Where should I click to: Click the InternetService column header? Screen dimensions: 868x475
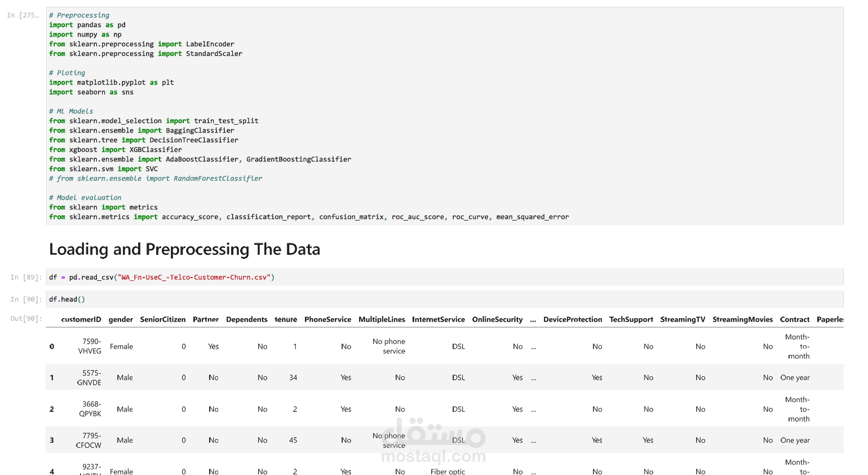coord(439,319)
